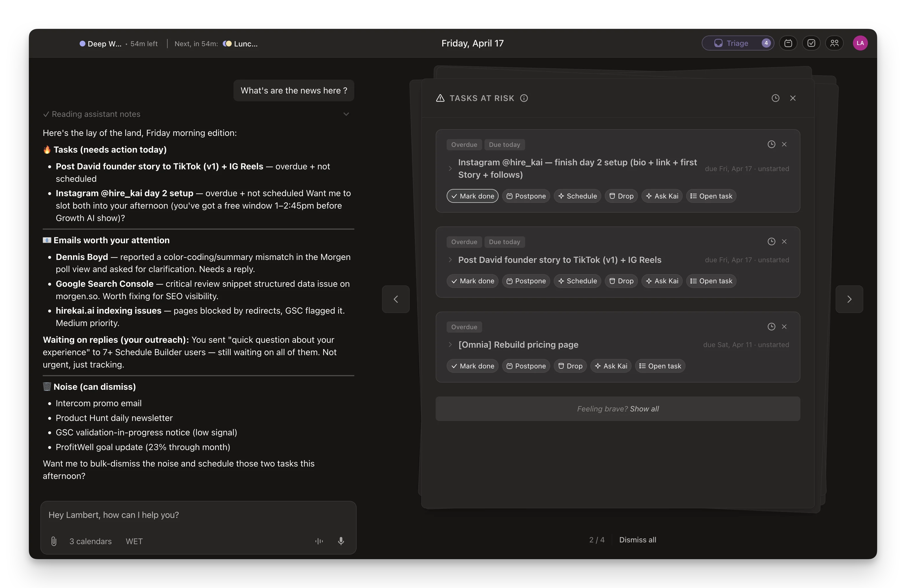Expand the Post David founder story task
The height and width of the screenshot is (588, 906).
(x=450, y=260)
